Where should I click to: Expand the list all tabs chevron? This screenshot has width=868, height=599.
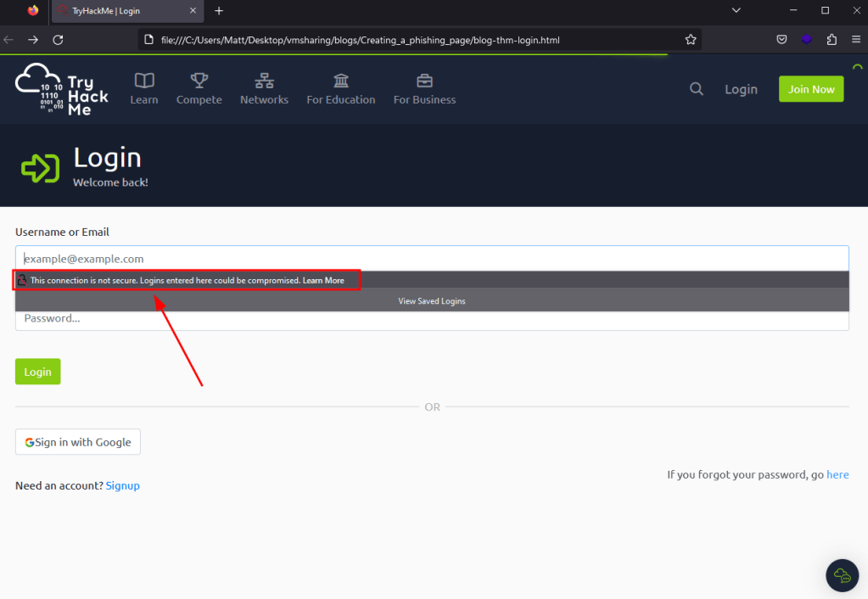pyautogui.click(x=736, y=11)
